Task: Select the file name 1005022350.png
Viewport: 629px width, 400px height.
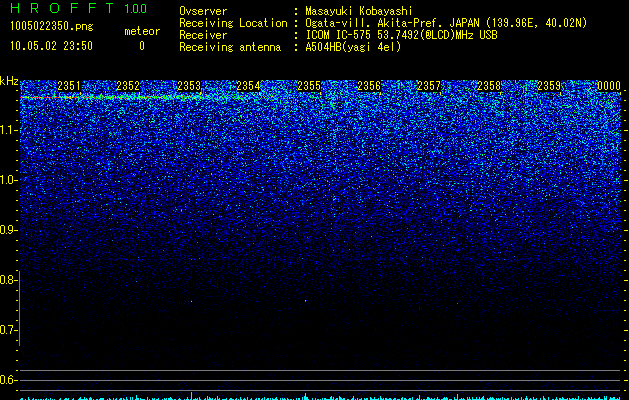Action: coord(52,26)
